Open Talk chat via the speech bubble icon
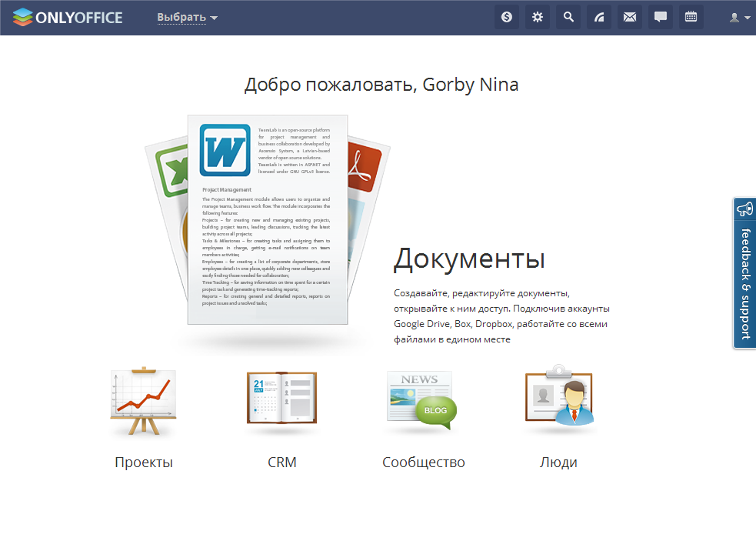Viewport: 756px width, 541px height. (x=660, y=16)
